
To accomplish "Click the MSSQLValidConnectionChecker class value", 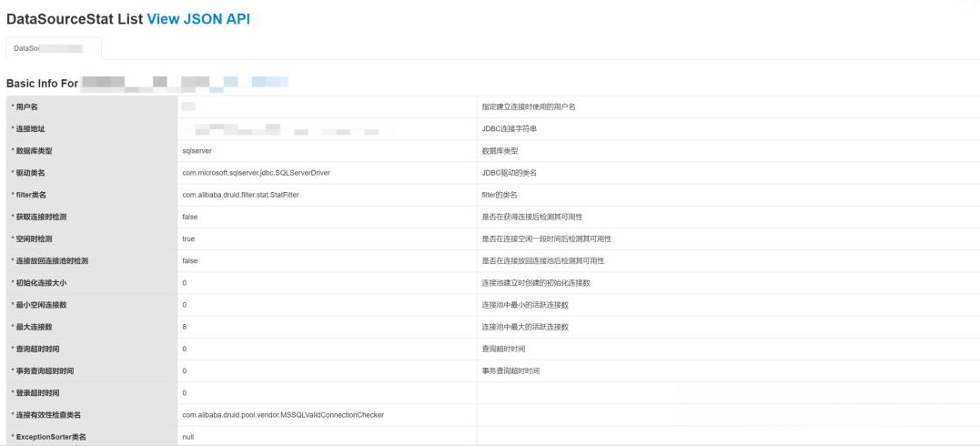I will point(283,415).
